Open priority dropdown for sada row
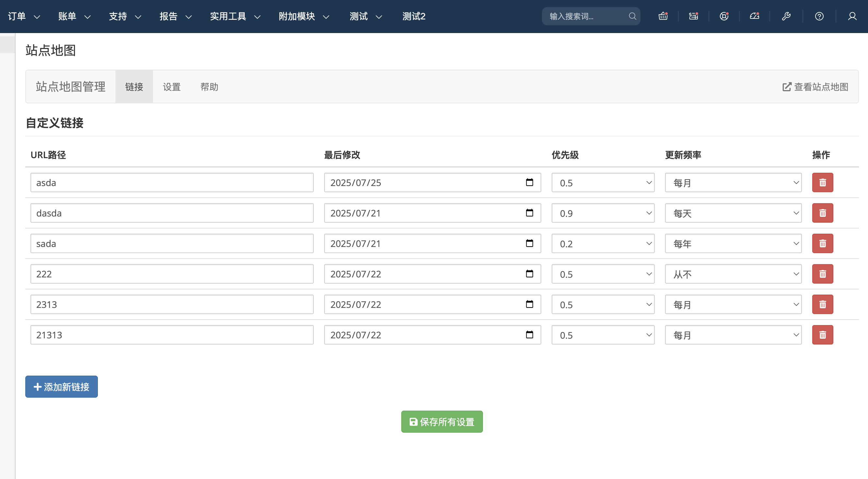This screenshot has height=479, width=868. pyautogui.click(x=603, y=243)
